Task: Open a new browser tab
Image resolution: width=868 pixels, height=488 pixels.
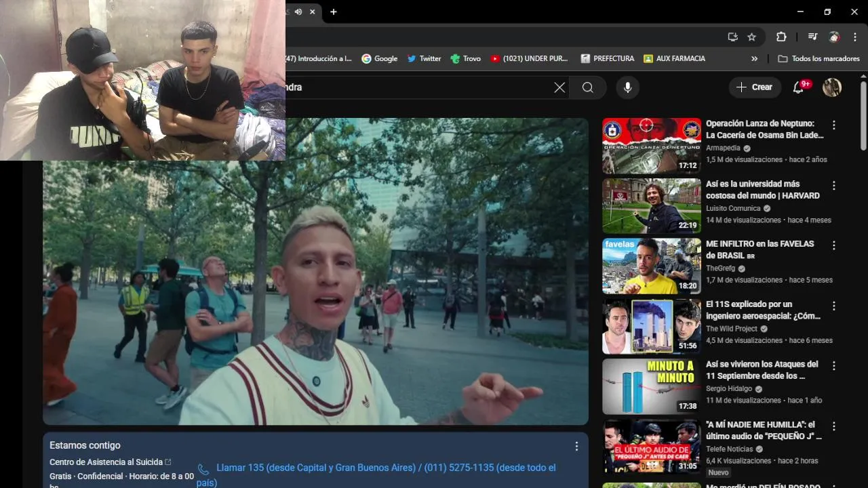Action: tap(334, 12)
